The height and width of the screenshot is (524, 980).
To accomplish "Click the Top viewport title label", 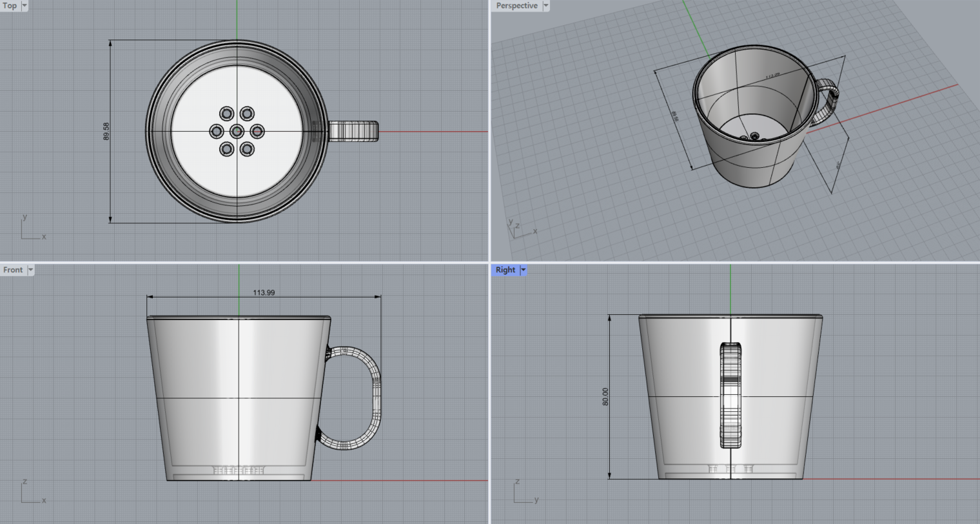I will [10, 6].
